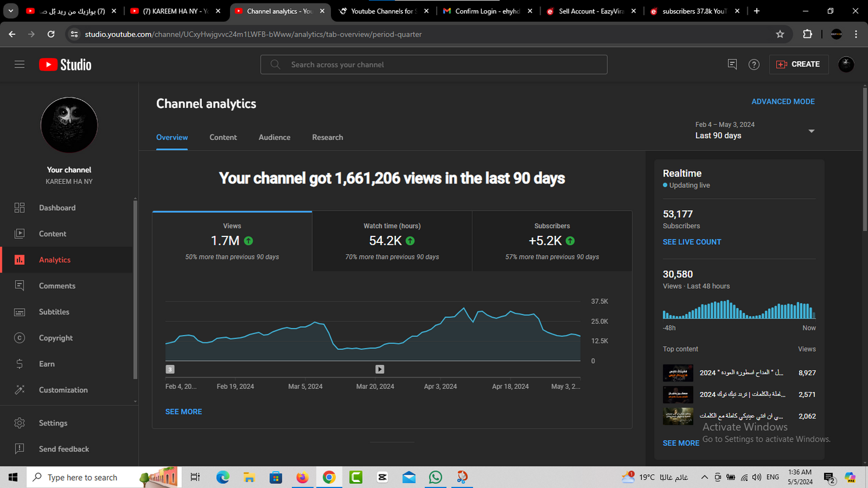This screenshot has height=488, width=868.
Task: Click the hamburger menu next to Studio logo
Action: [19, 64]
